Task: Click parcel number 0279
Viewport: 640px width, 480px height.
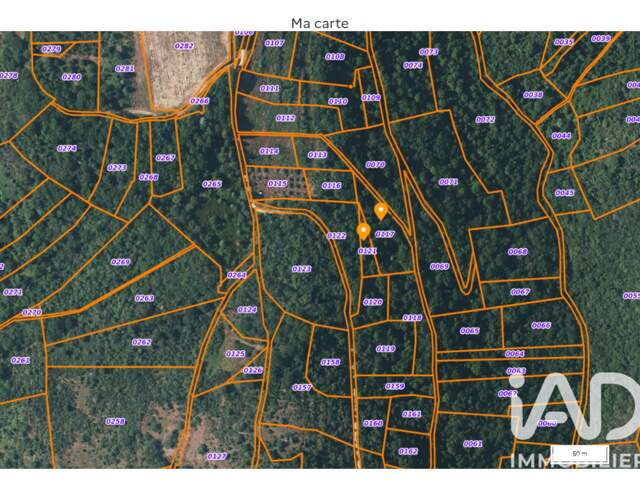Action: [x=51, y=49]
